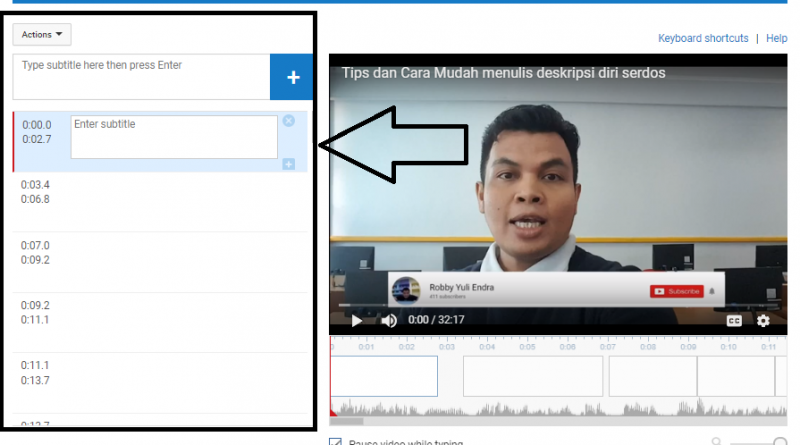Click the 'Enter subtitle' text field
This screenshot has width=800, height=445.
point(174,137)
